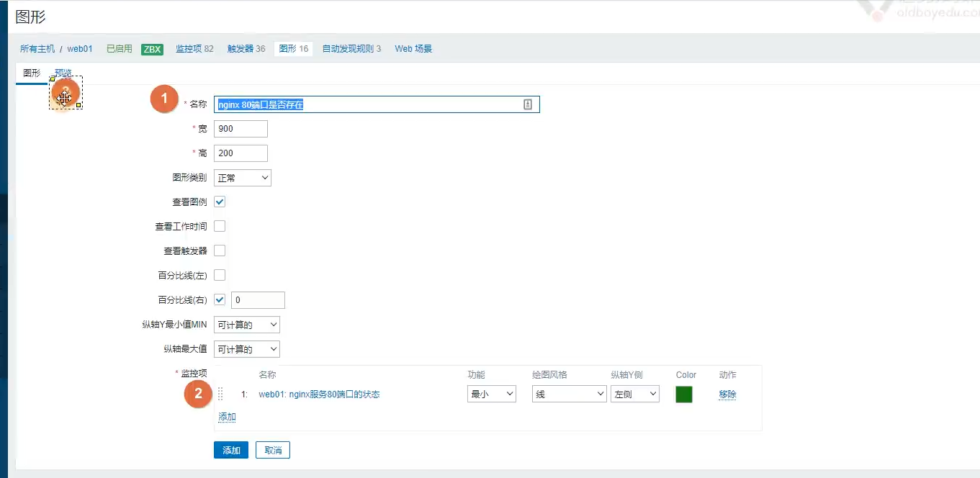980x478 pixels.
Task: Click the 宽 input field showing 900
Action: pos(240,129)
